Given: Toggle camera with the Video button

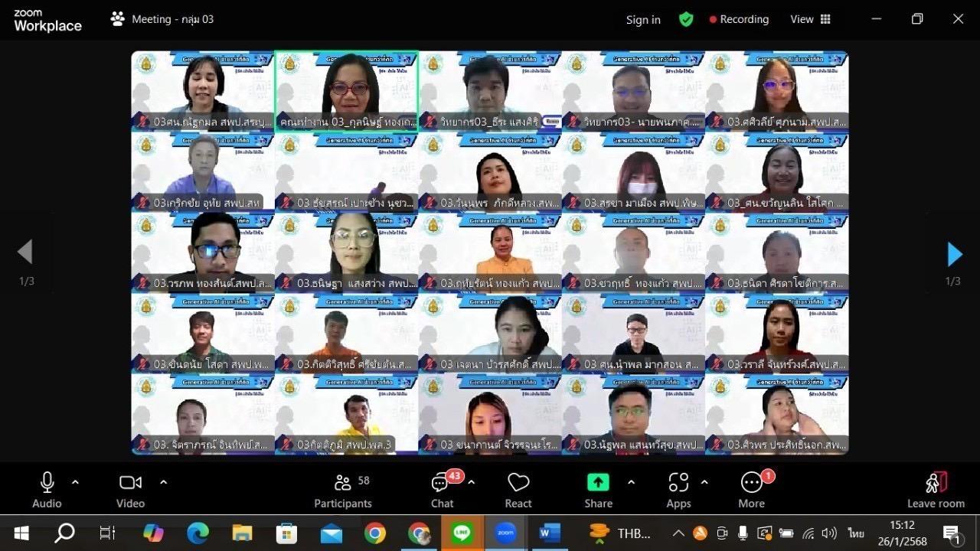Looking at the screenshot, I should click(x=130, y=490).
